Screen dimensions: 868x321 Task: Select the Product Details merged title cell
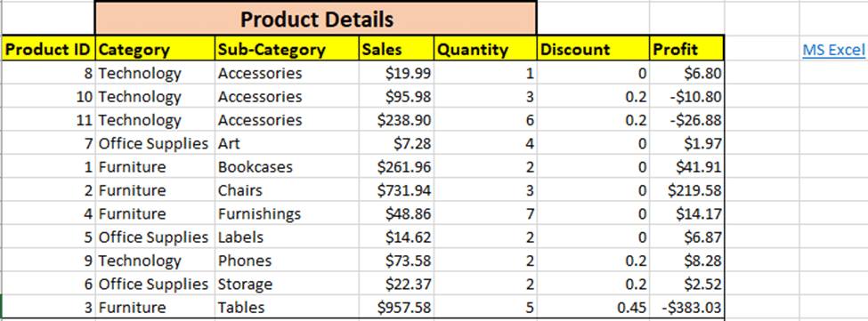click(x=316, y=19)
